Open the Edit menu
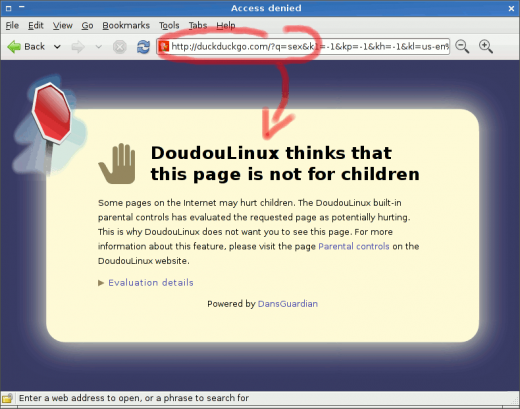Image resolution: width=520 pixels, height=409 pixels. click(36, 25)
